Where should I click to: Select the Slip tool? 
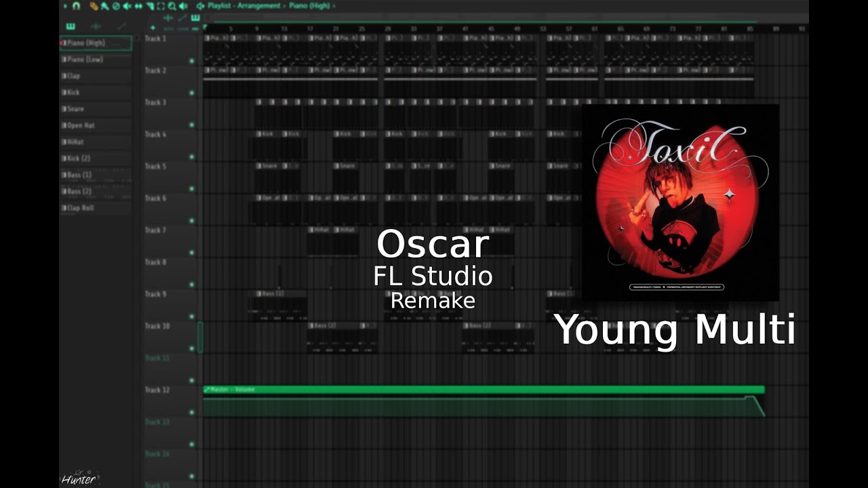coord(138,6)
